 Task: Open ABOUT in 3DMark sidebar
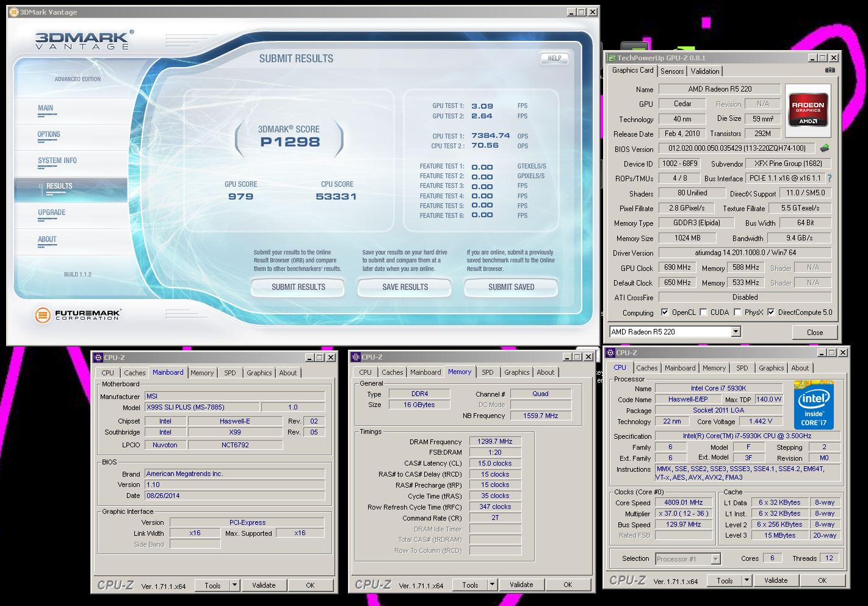click(x=47, y=239)
